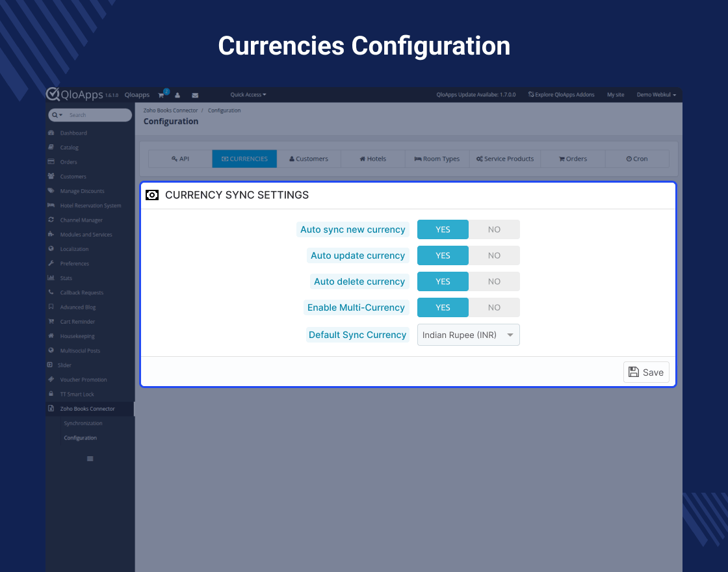The height and width of the screenshot is (572, 728).
Task: Click the Callback Requests phone icon
Action: pos(51,292)
